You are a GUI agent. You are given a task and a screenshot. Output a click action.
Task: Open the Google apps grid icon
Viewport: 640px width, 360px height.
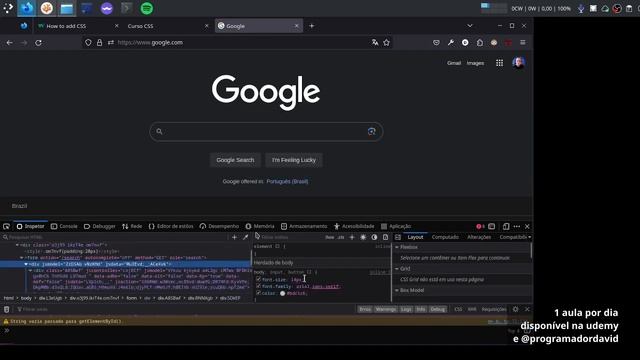(499, 63)
